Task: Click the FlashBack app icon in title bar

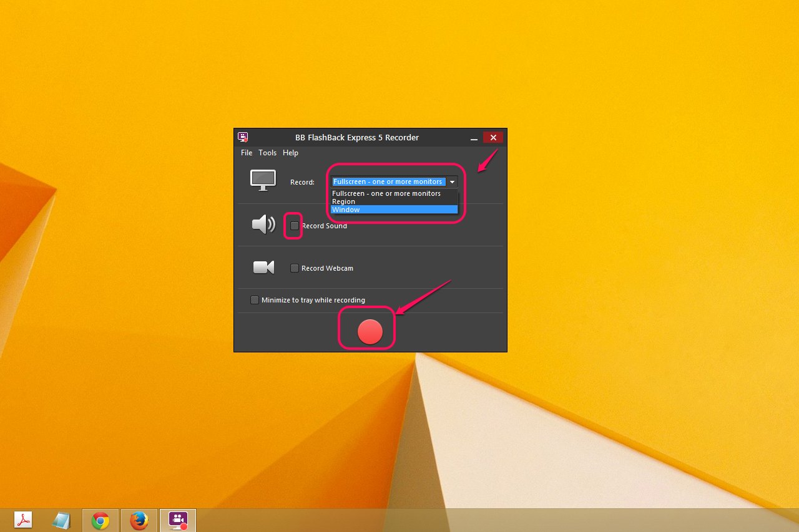Action: (243, 137)
